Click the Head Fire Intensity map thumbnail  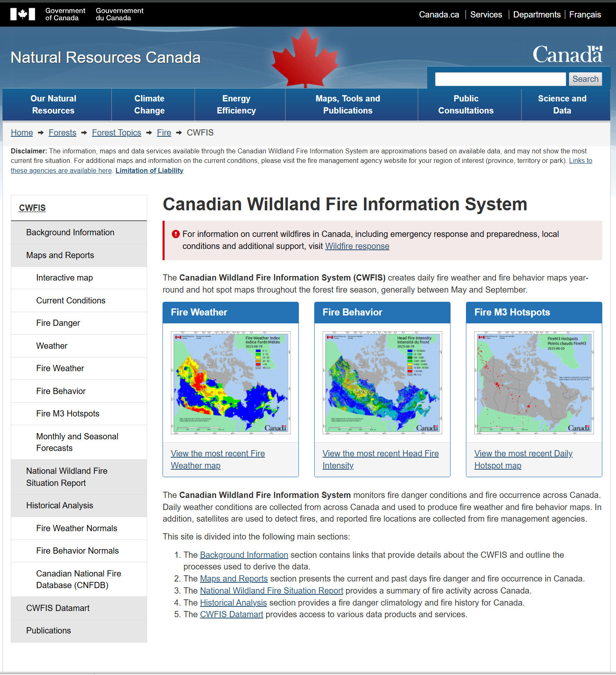(382, 382)
